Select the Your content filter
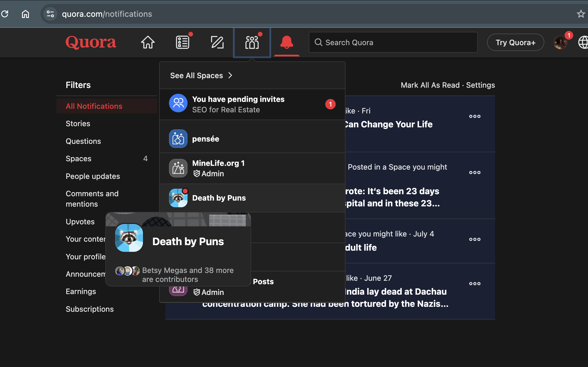The height and width of the screenshot is (367, 588). click(85, 239)
